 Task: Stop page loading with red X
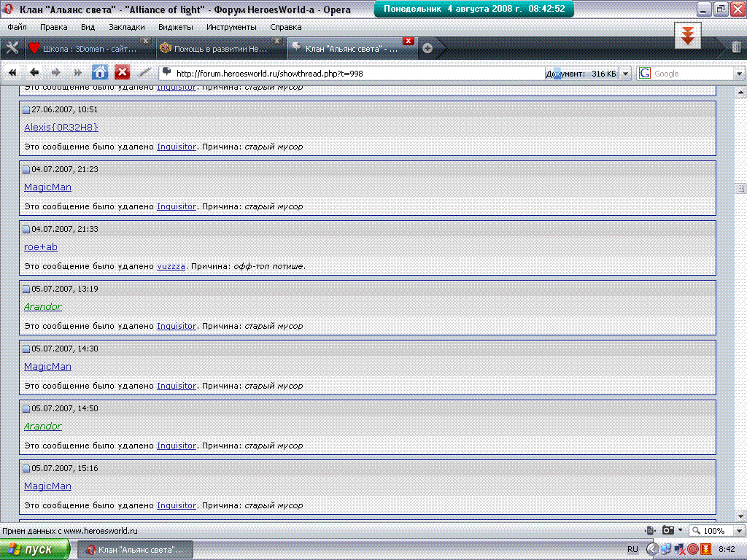click(x=122, y=72)
